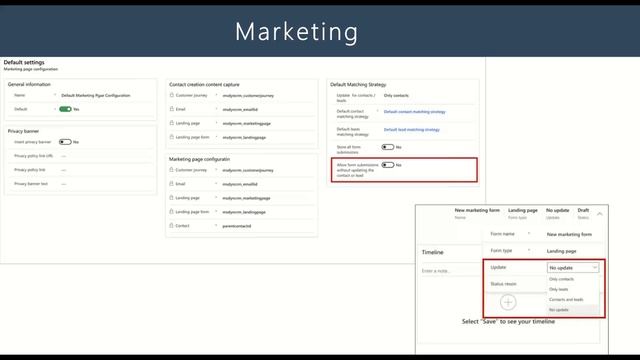The width and height of the screenshot is (640, 360).
Task: Click the lock icon beside the Contact field
Action: coord(171,226)
